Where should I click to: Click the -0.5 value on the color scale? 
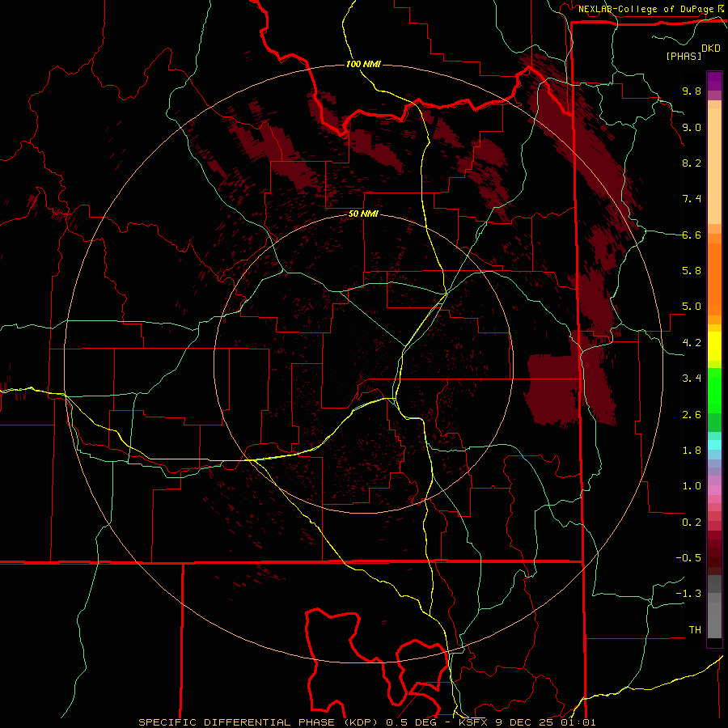tap(688, 558)
